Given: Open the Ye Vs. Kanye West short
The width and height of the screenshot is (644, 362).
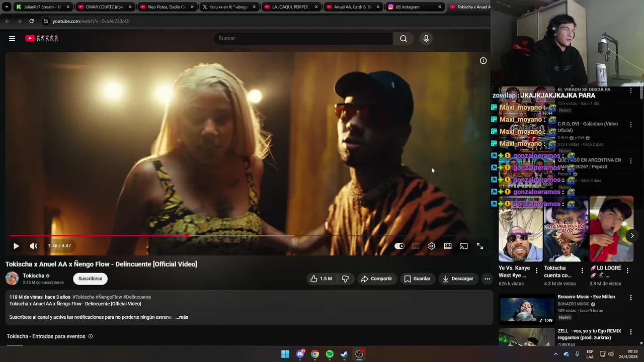Looking at the screenshot, I should [520, 229].
